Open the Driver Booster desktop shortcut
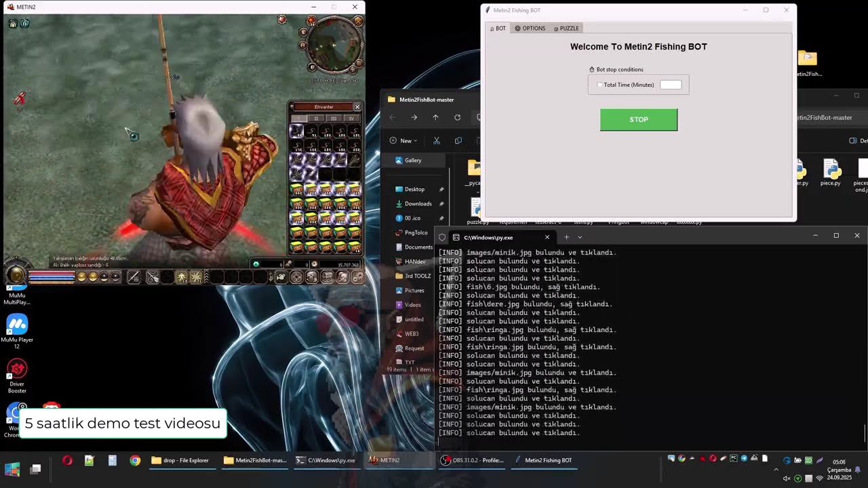The image size is (868, 488). click(17, 376)
